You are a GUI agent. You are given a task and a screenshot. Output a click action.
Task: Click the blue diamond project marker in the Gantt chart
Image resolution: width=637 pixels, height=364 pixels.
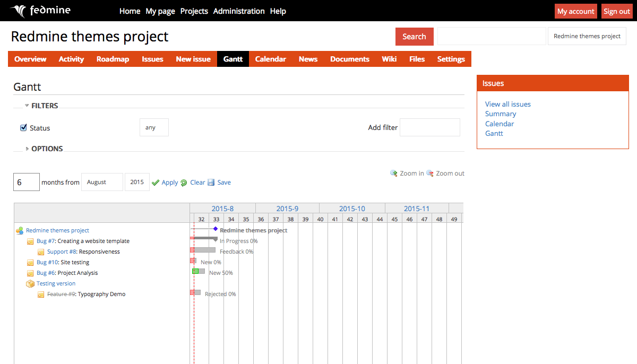point(216,229)
